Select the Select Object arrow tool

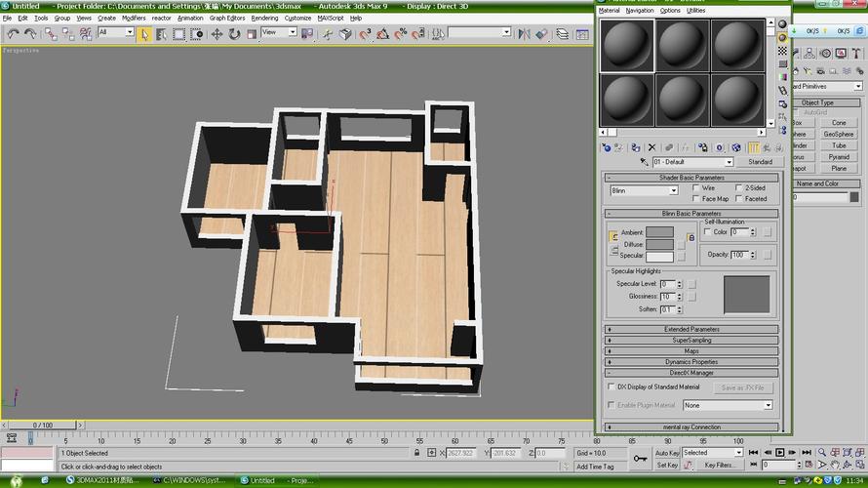pyautogui.click(x=144, y=33)
